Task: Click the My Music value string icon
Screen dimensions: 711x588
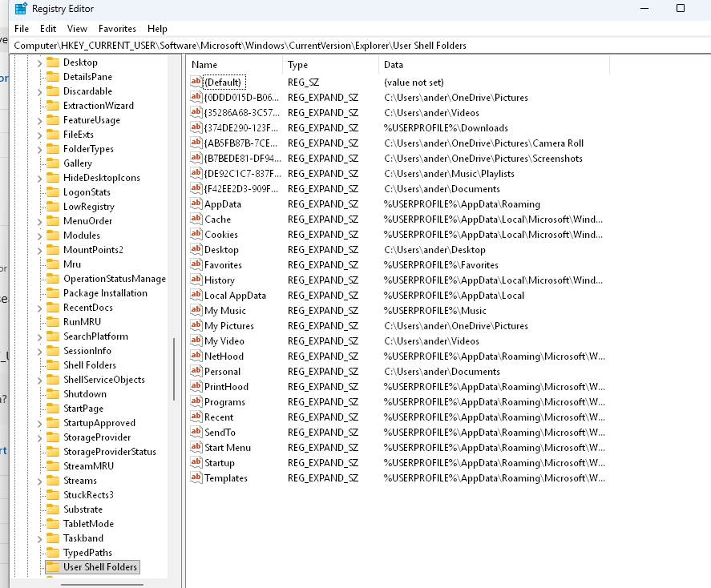Action: [196, 310]
